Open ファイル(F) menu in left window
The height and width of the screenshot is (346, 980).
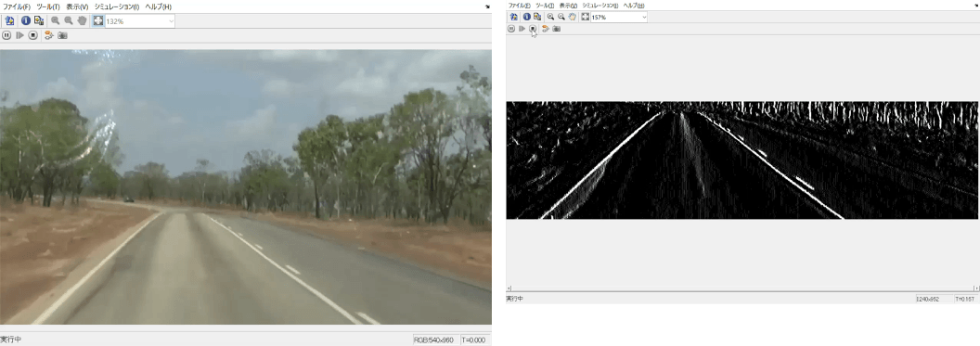point(17,6)
